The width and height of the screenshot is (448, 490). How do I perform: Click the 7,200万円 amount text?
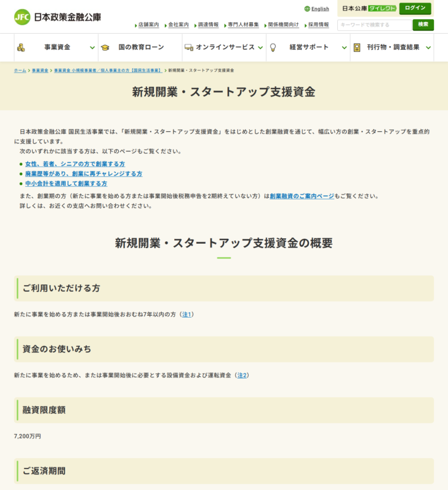[28, 436]
